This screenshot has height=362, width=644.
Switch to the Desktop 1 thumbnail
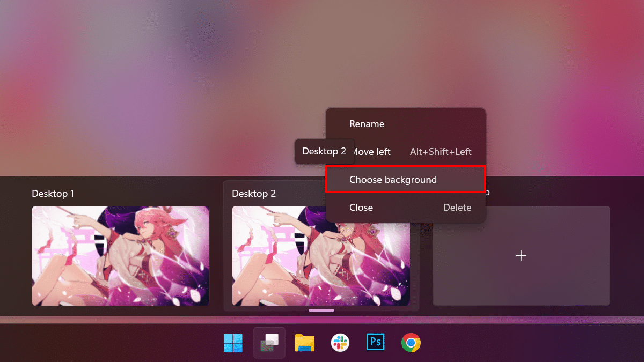121,256
